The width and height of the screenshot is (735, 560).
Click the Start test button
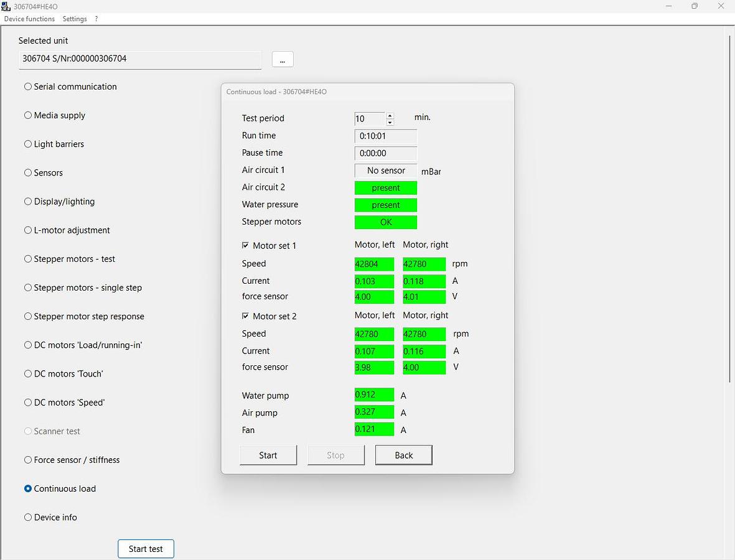pos(146,549)
